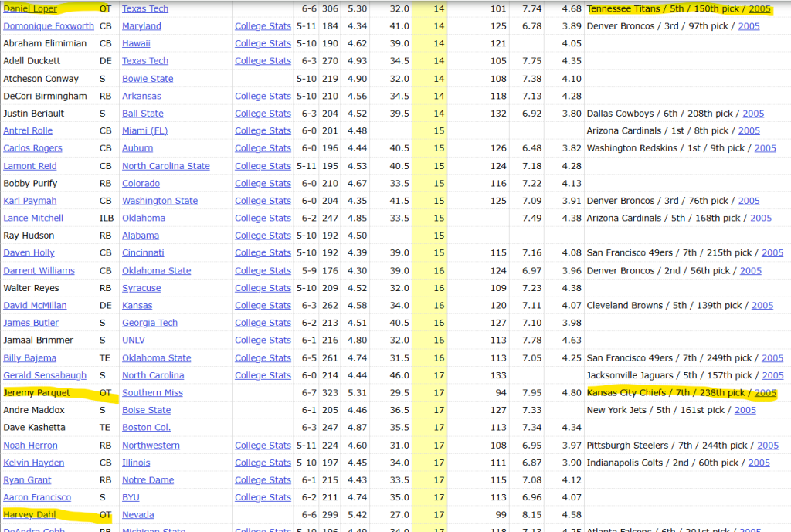
Task: Click the Notre Dame college link
Action: click(148, 480)
